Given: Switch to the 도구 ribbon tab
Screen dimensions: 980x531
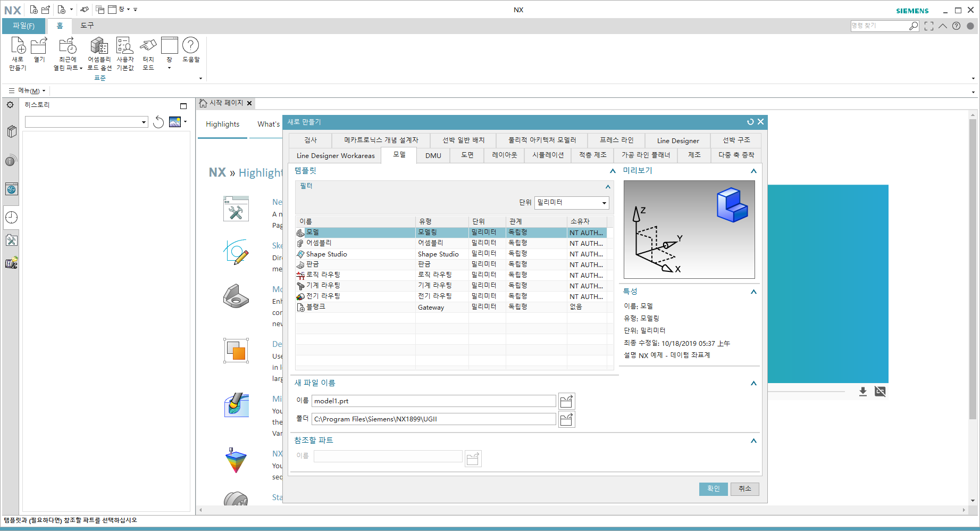Looking at the screenshot, I should pyautogui.click(x=87, y=26).
